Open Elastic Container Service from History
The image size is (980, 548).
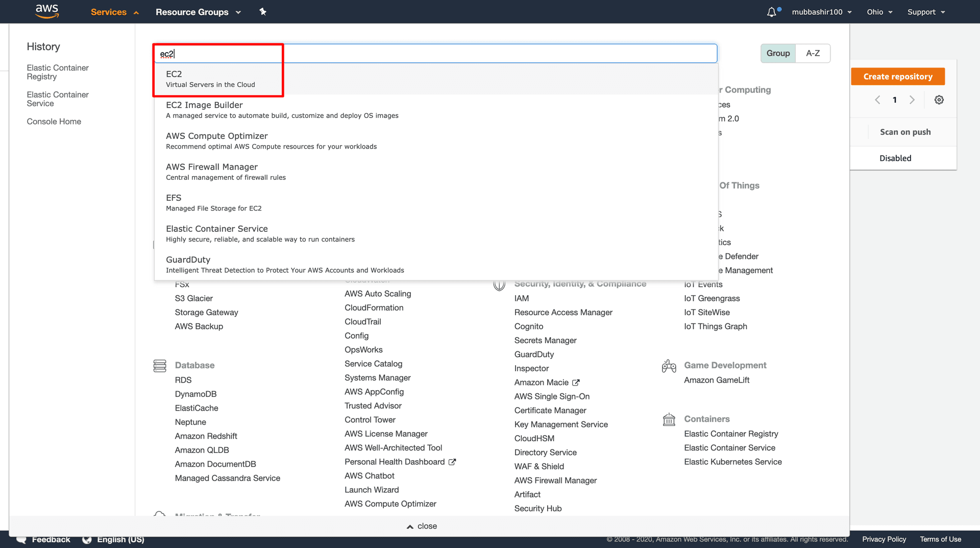point(58,99)
